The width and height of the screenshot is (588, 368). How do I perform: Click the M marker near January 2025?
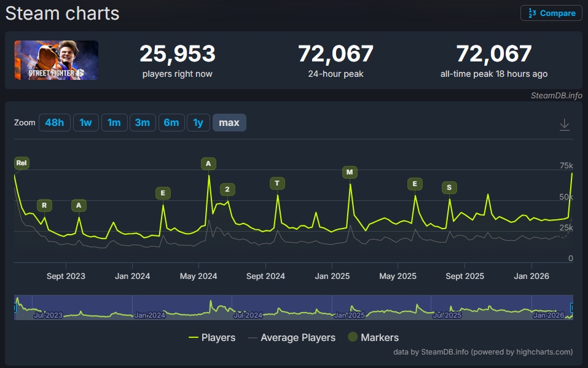pos(350,172)
